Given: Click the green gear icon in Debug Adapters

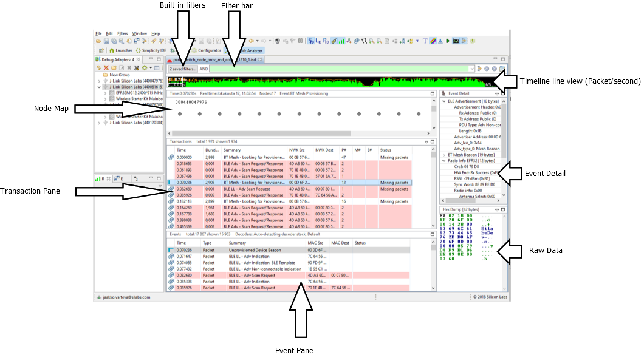Looking at the screenshot, I should (145, 67).
